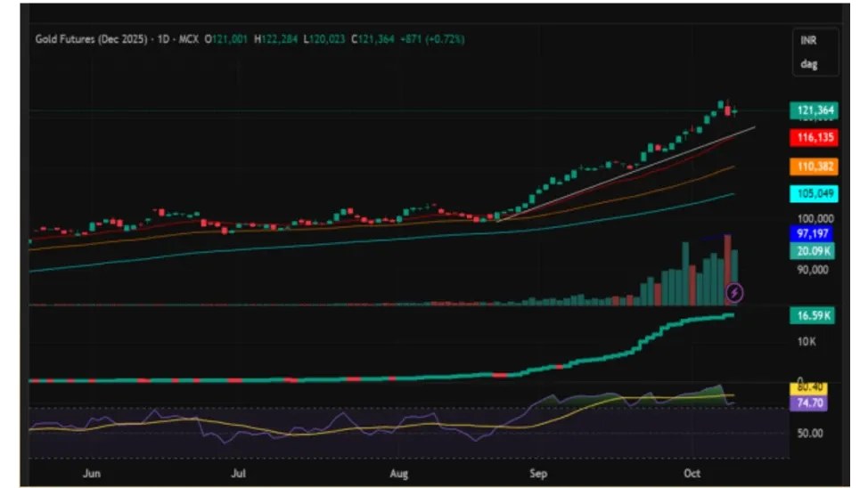Open the Gold Futures (Dec 2025) symbol title

pos(91,39)
